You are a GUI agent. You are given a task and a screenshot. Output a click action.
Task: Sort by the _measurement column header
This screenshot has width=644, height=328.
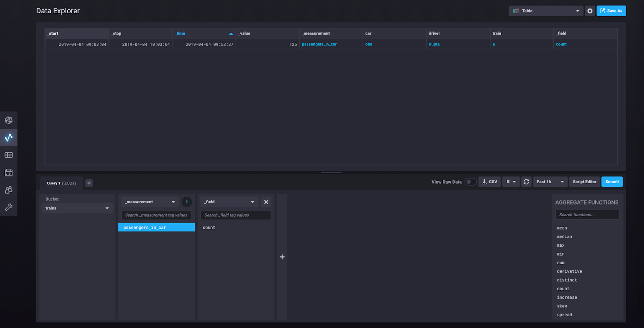[x=331, y=33]
